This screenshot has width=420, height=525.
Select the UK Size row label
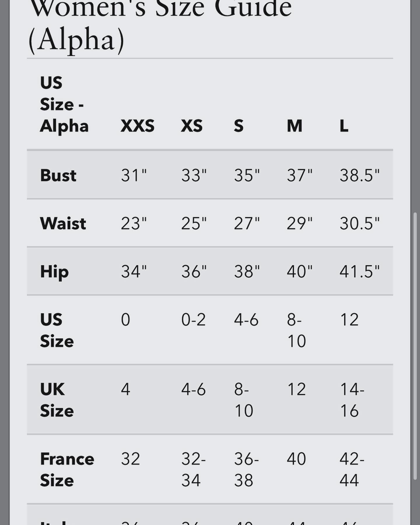(x=57, y=400)
